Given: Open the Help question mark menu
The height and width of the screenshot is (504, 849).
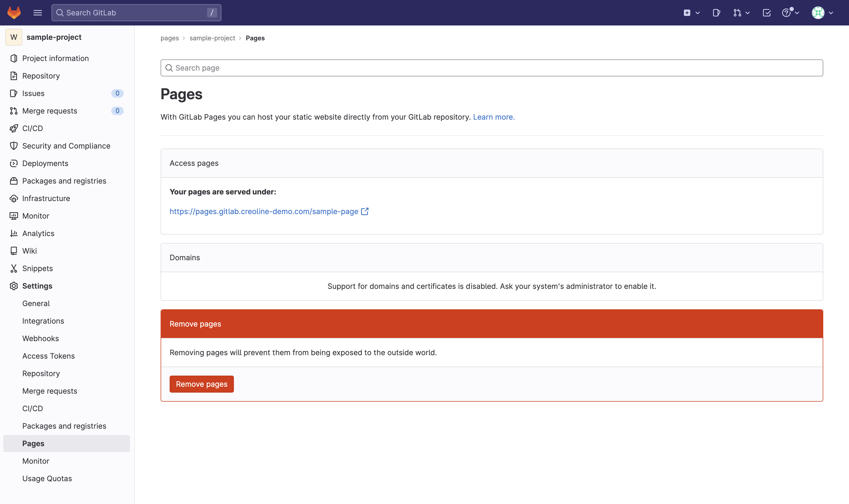Looking at the screenshot, I should click(791, 12).
